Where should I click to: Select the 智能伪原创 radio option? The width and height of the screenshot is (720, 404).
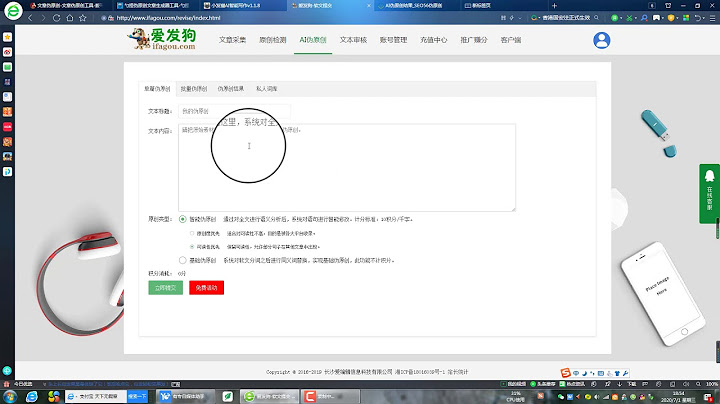[182, 219]
